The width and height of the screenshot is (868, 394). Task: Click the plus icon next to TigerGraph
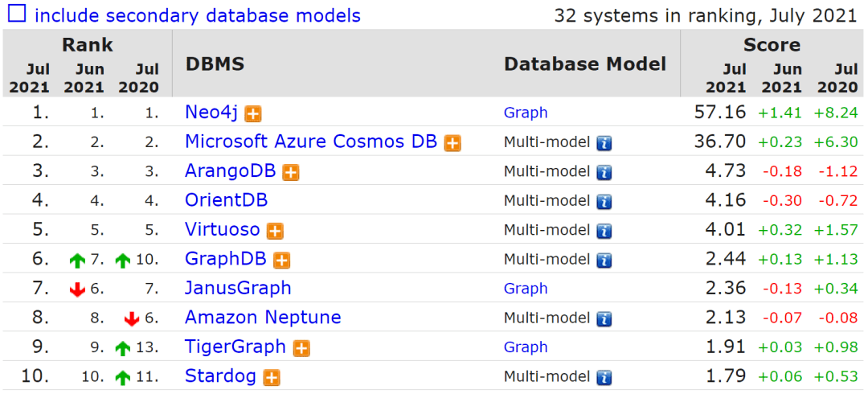tap(301, 348)
